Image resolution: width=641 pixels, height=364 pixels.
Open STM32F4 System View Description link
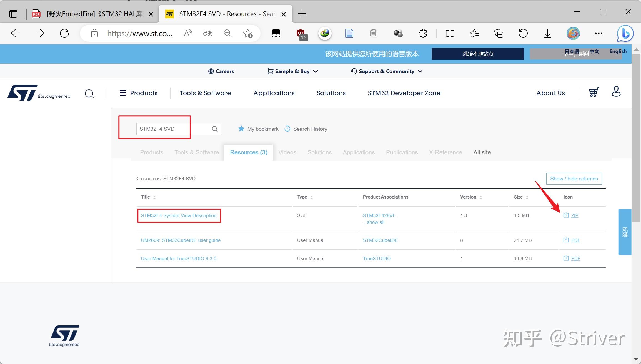click(179, 215)
